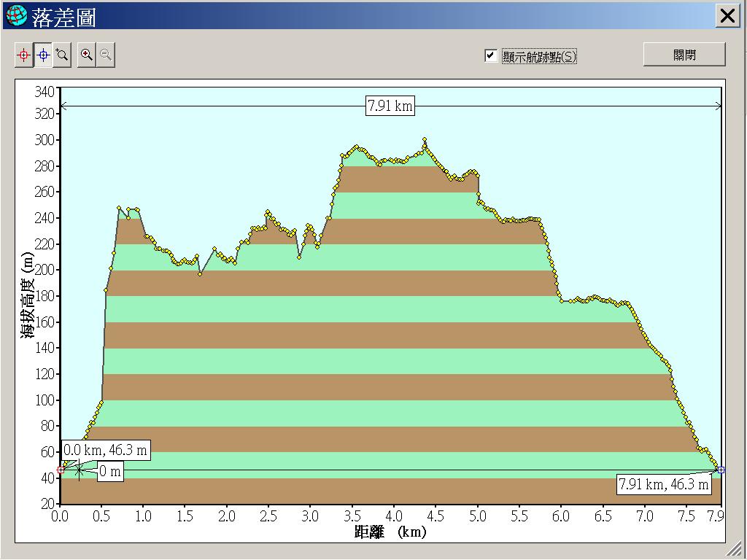Click the window resize grip in corner
The width and height of the screenshot is (747, 560).
740,553
